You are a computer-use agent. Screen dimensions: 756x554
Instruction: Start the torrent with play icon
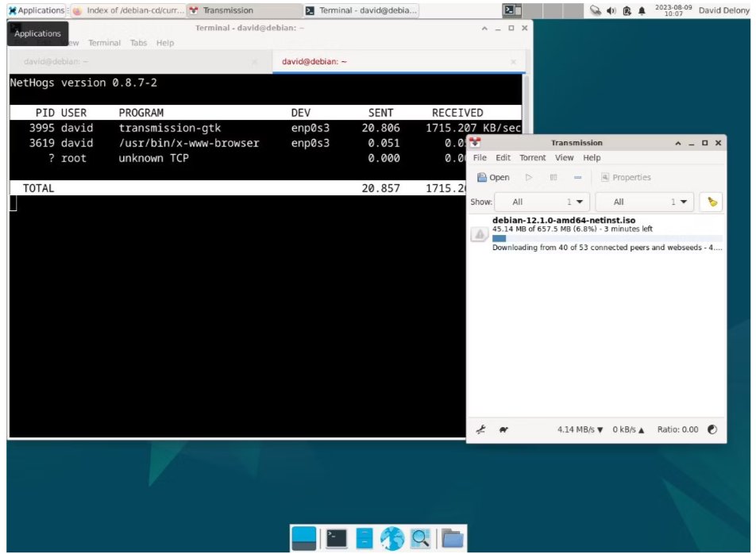pos(529,177)
